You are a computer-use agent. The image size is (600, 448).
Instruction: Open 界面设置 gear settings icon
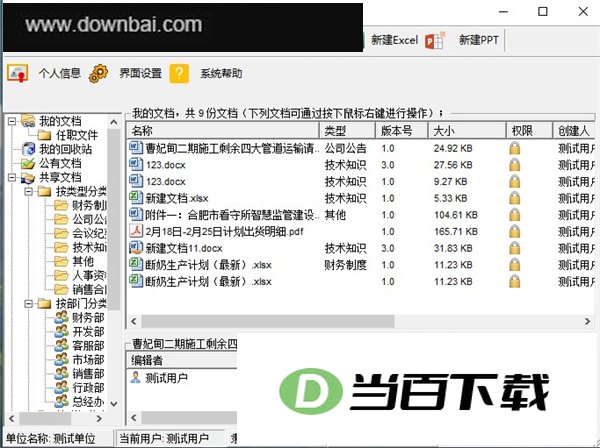pyautogui.click(x=98, y=73)
